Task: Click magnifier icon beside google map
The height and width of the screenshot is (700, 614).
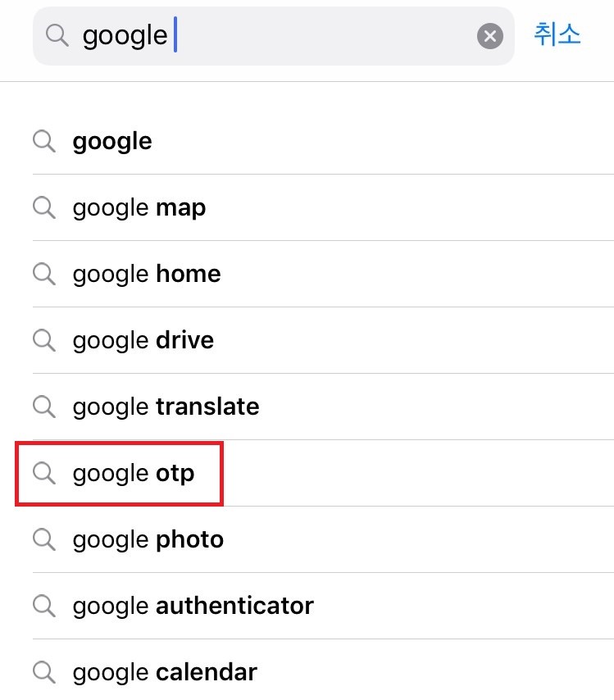Action: 44,207
